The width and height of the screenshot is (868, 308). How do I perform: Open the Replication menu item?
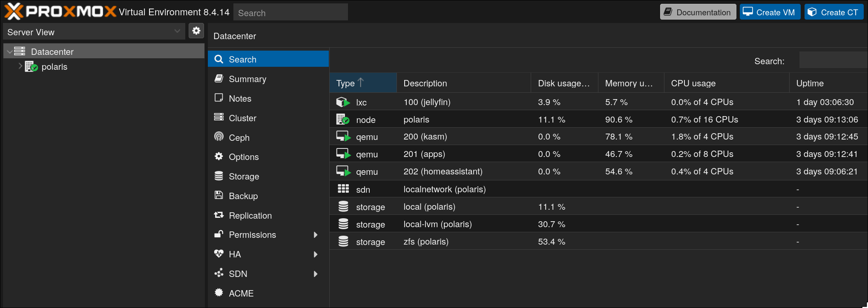click(268, 215)
